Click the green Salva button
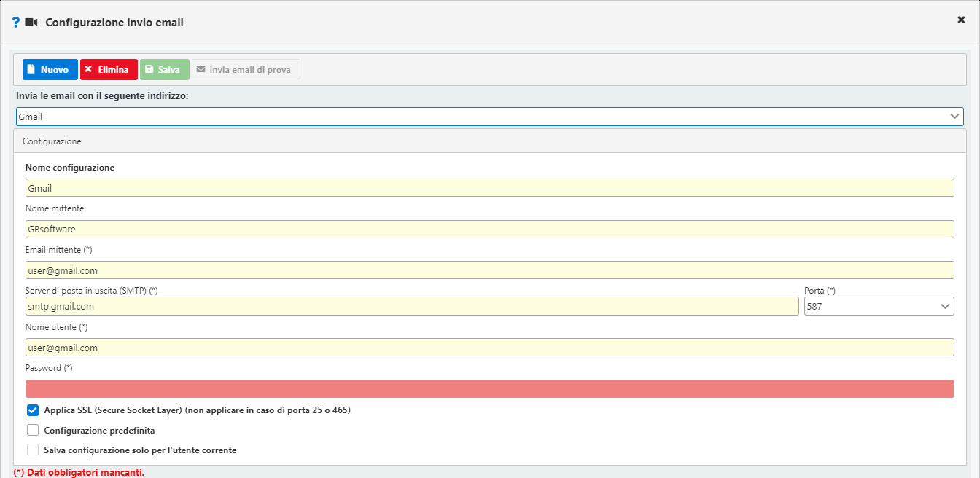 [x=164, y=70]
